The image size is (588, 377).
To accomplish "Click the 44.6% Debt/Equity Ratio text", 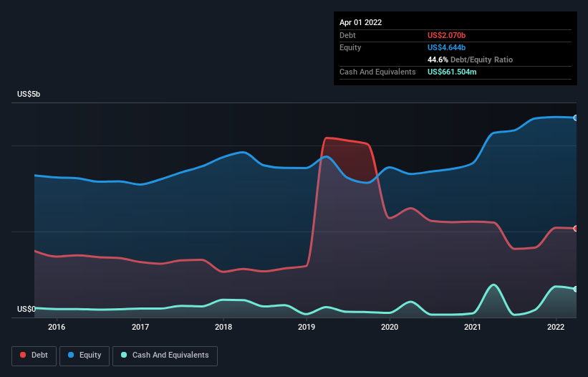I will pos(471,59).
